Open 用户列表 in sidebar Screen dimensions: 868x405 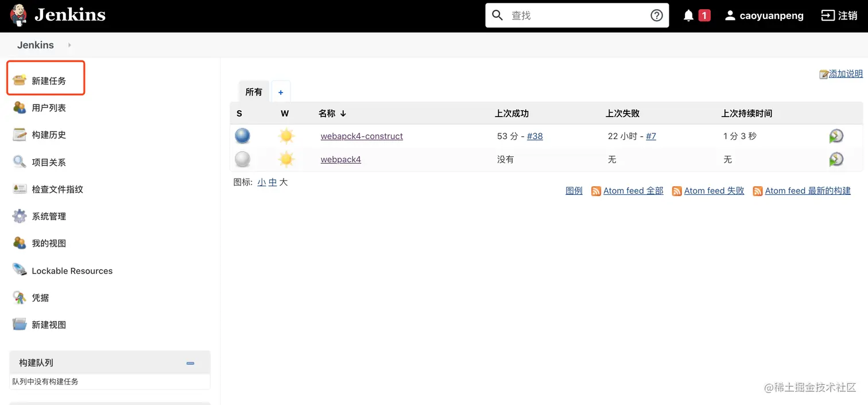(49, 108)
